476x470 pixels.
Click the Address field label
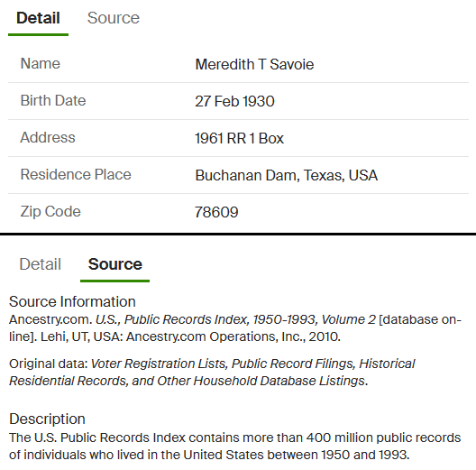coord(48,137)
